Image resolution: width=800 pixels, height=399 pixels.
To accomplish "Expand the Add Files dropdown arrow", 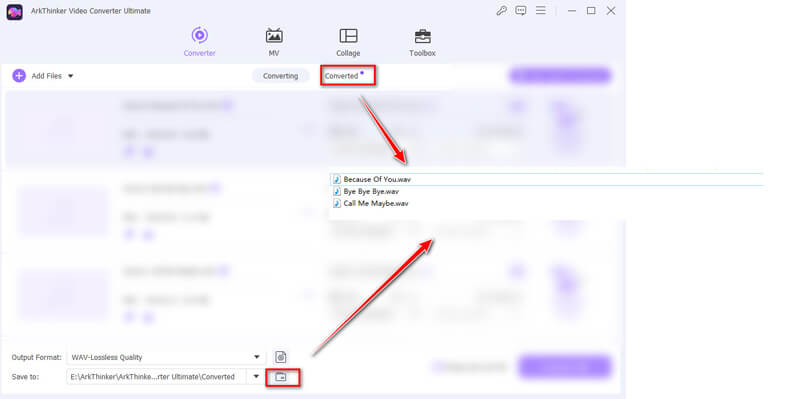I will [70, 76].
